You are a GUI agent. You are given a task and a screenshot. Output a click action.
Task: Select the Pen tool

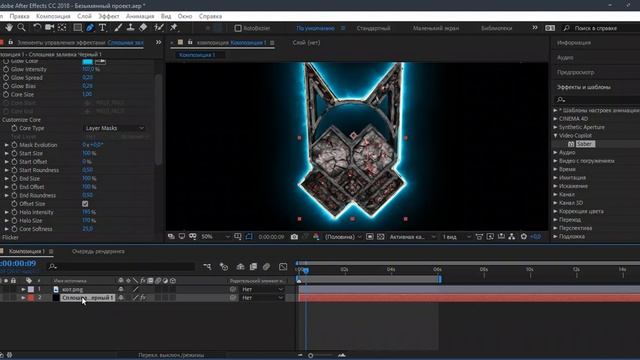(90, 27)
